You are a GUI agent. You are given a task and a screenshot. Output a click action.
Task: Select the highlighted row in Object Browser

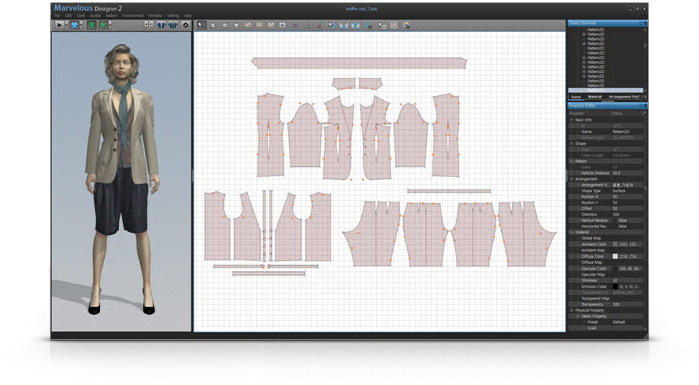(x=605, y=90)
